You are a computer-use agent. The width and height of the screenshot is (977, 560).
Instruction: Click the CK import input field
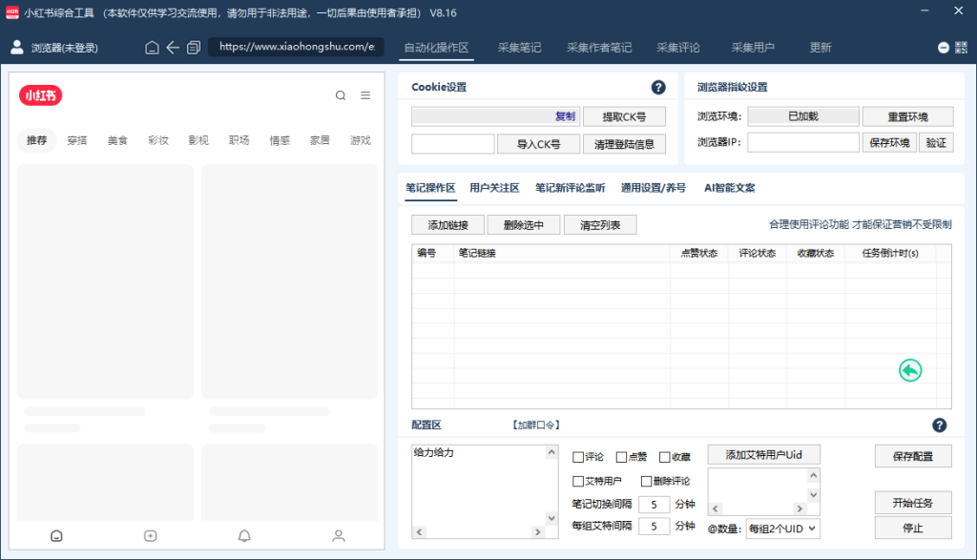453,144
